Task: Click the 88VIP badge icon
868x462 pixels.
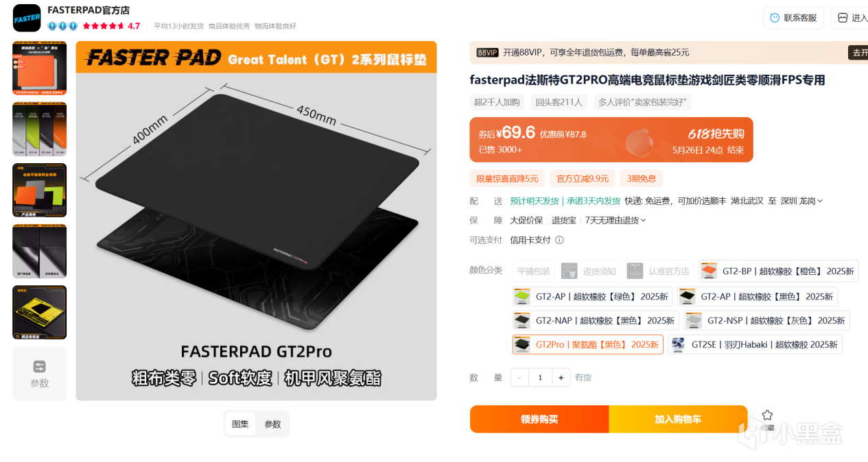Action: pos(487,52)
